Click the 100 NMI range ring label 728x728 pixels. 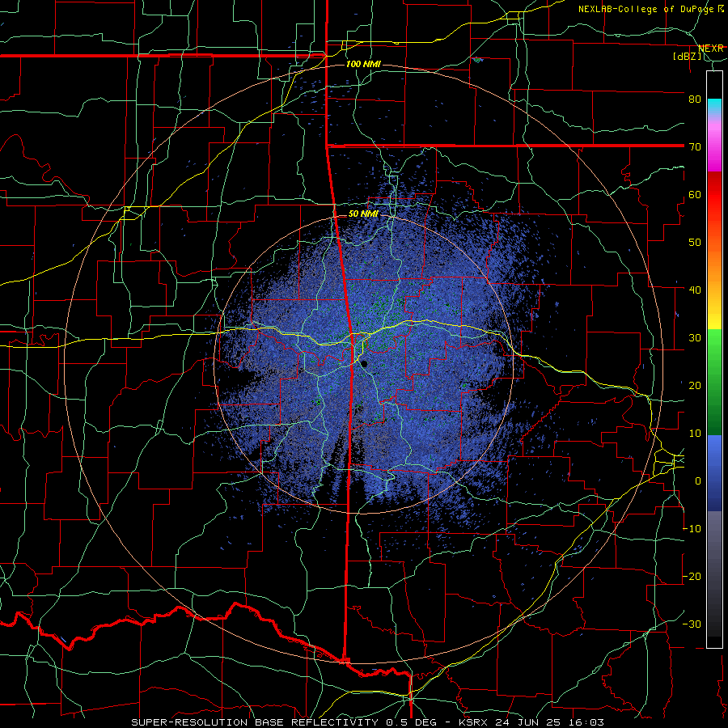363,64
